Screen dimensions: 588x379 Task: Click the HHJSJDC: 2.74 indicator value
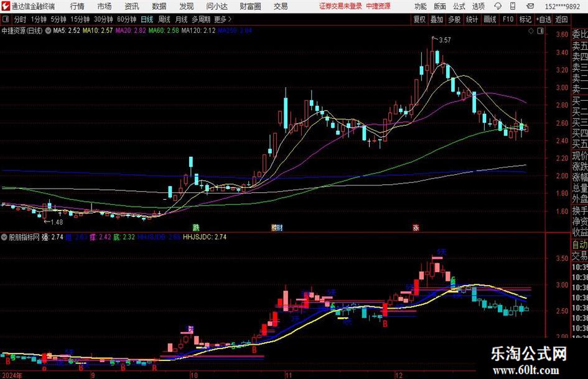(205, 237)
